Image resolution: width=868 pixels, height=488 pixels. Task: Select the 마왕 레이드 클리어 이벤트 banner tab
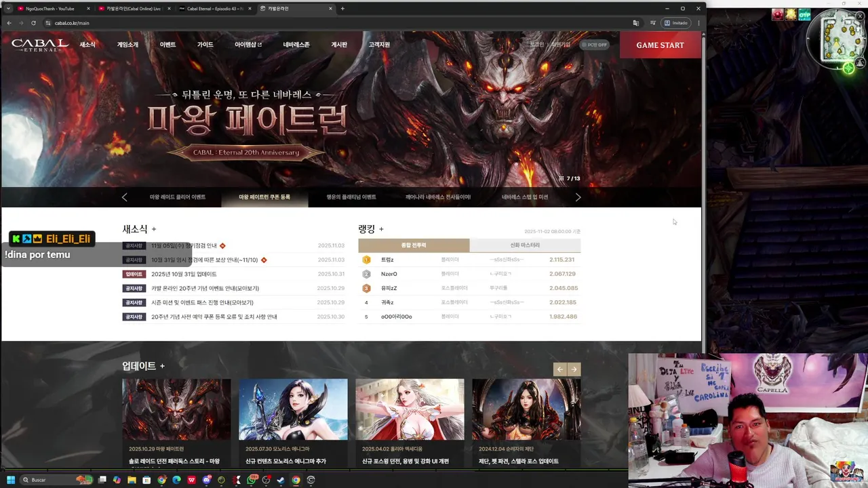(x=178, y=197)
